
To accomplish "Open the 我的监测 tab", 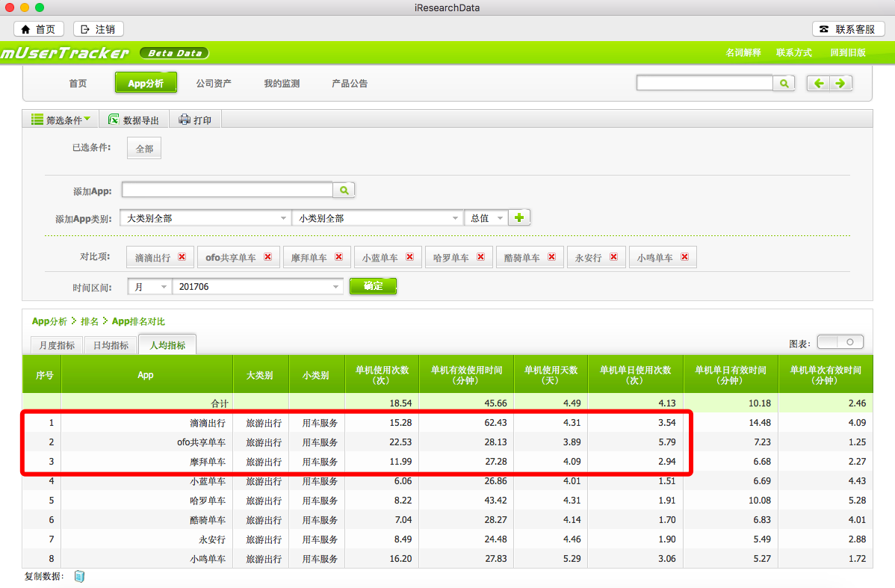I will click(x=282, y=84).
